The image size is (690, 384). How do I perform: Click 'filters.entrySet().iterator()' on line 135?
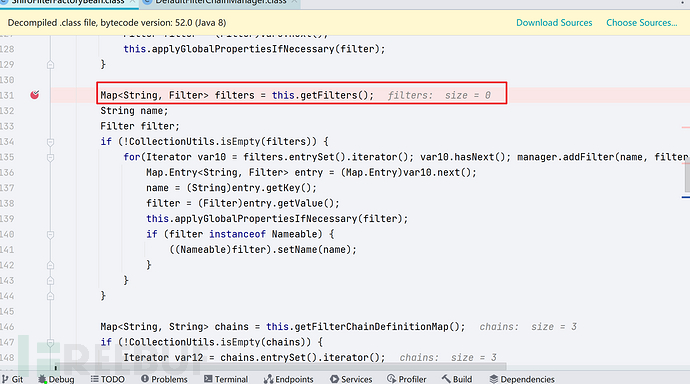tap(326, 157)
